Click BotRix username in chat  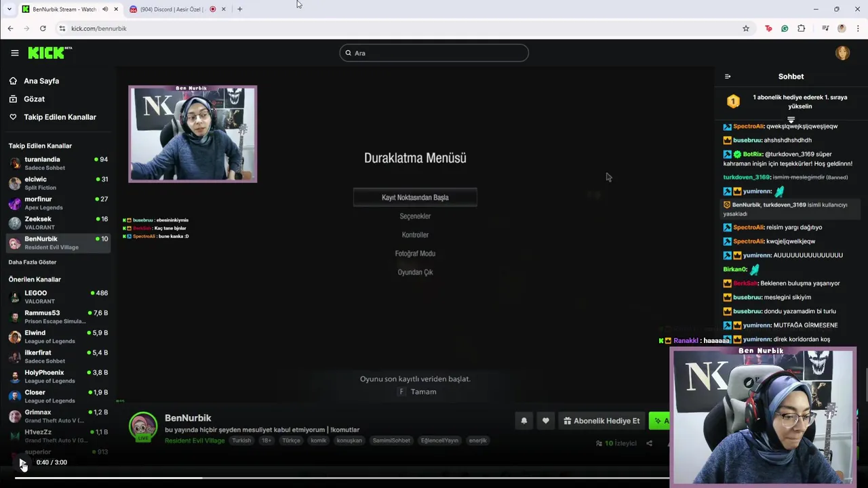tap(753, 154)
